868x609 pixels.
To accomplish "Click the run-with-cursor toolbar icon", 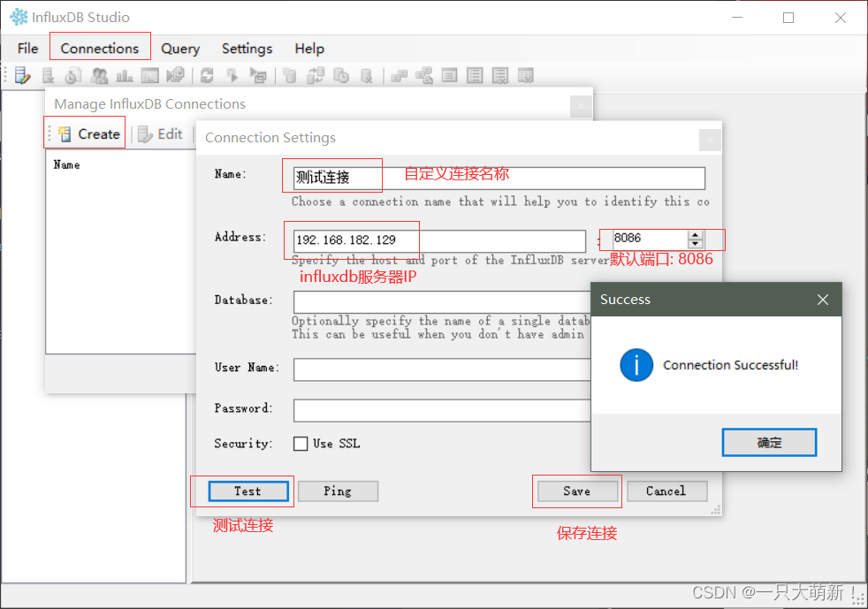I will [x=232, y=75].
